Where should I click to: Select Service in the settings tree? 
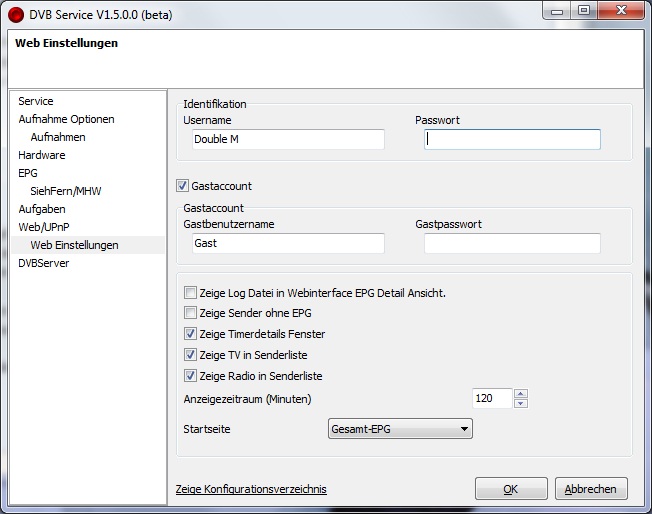pos(36,101)
